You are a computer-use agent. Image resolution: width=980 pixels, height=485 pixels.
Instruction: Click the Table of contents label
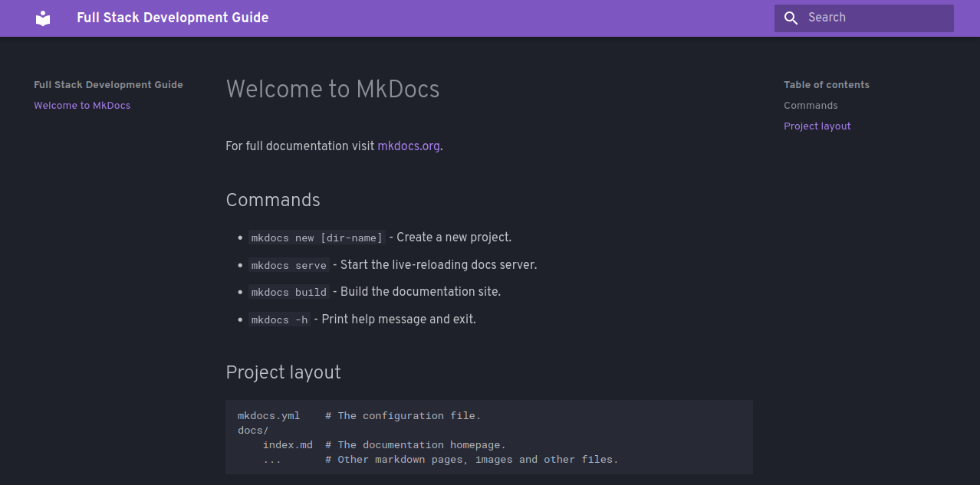coord(827,85)
